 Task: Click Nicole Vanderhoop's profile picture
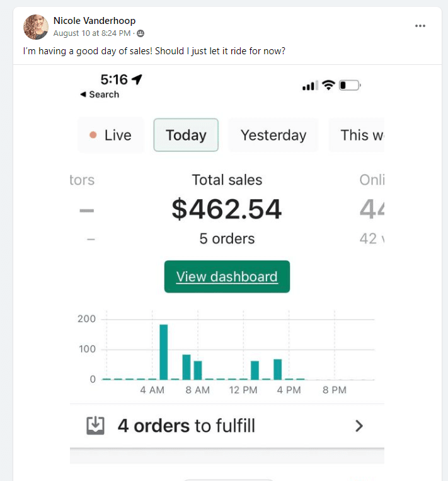click(36, 27)
